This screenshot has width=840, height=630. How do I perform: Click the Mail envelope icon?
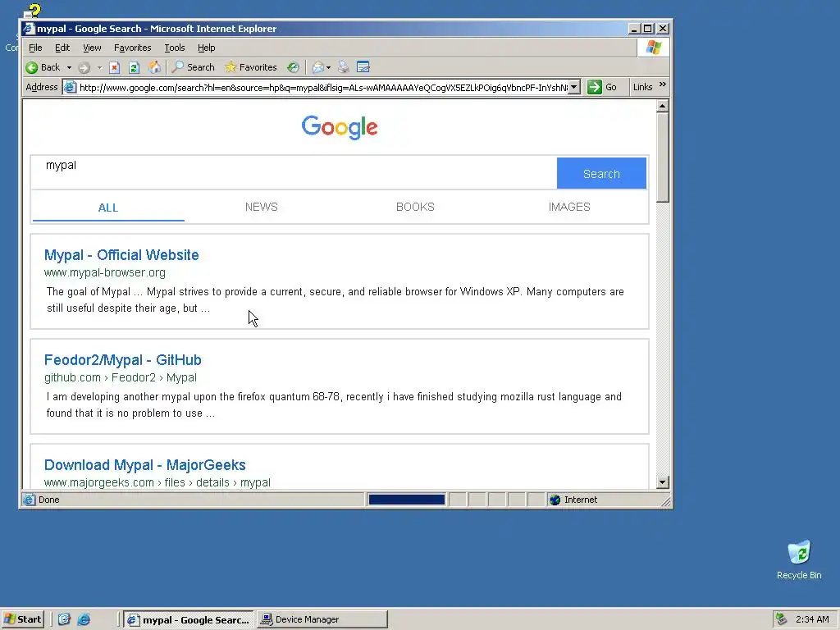tap(318, 67)
